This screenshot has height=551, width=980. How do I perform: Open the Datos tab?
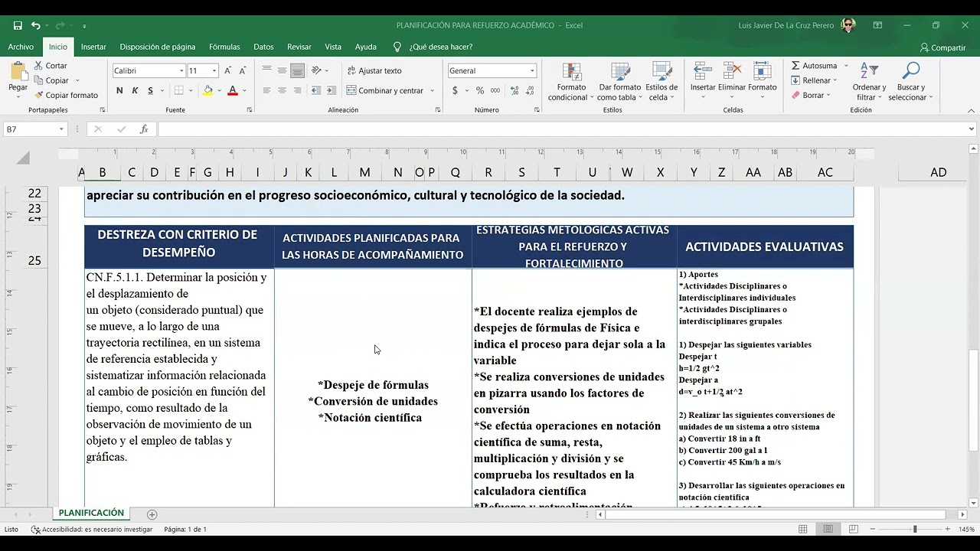[263, 47]
